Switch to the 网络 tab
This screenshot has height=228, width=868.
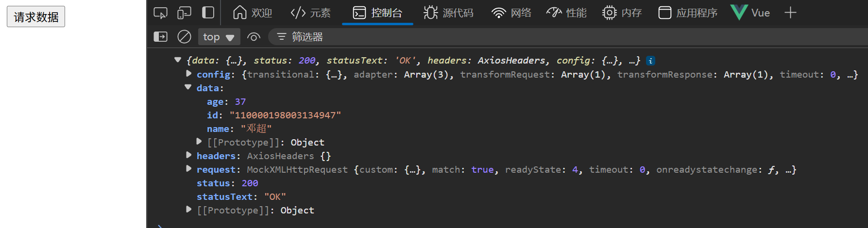point(511,13)
